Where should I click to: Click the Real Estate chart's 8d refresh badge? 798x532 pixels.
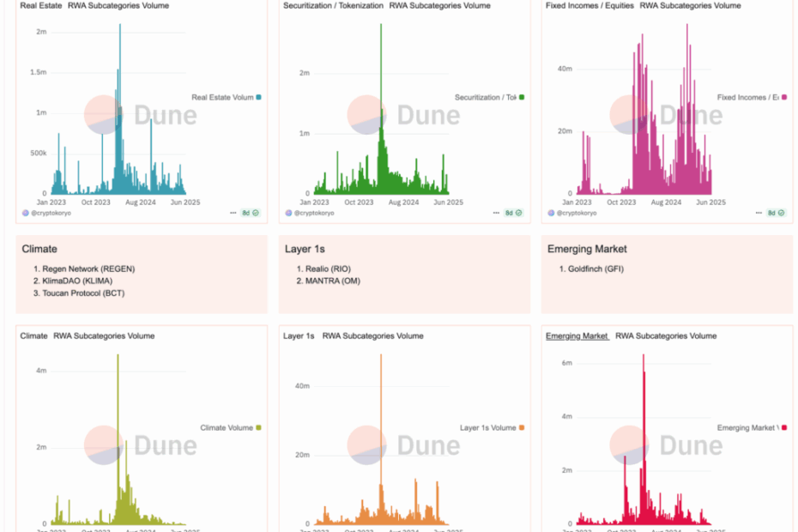250,212
